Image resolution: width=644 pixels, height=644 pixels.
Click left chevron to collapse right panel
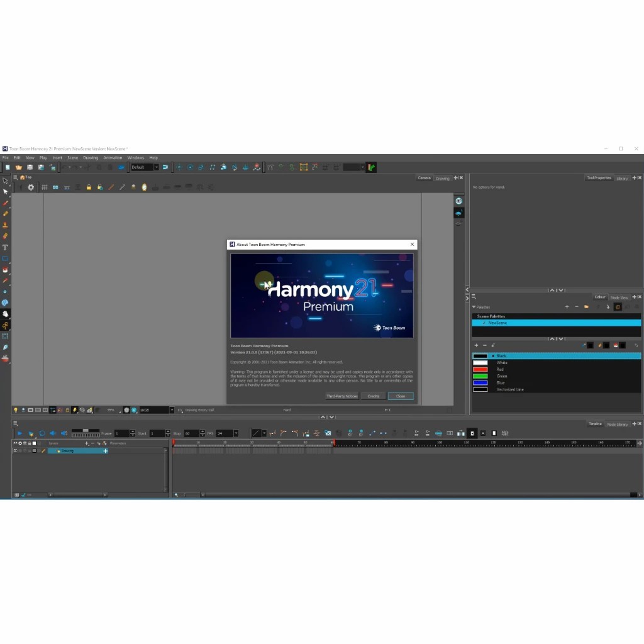point(467,289)
